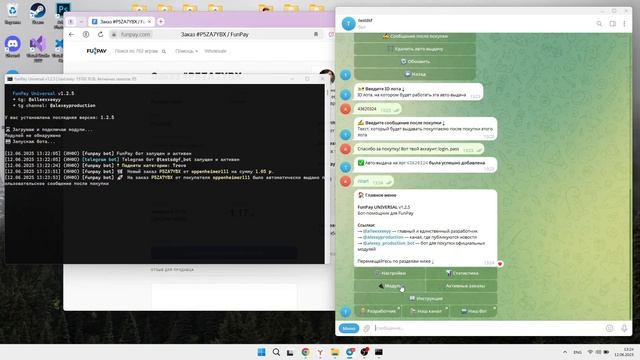The width and height of the screenshot is (640, 360).
Task: Attach a file with the paperclip icon
Action: [367, 328]
